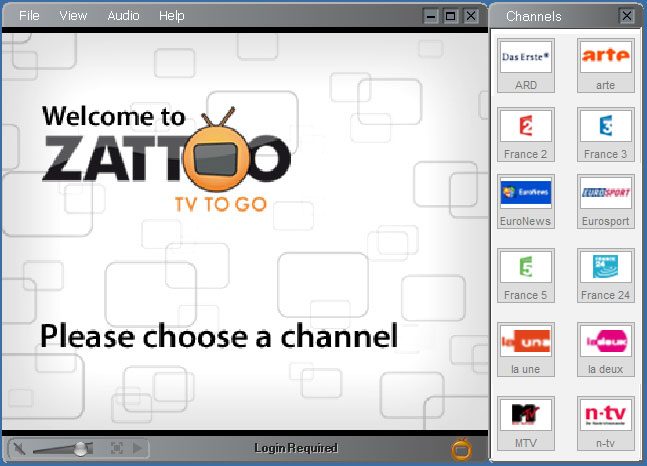Open the View menu
The height and width of the screenshot is (466, 647).
point(73,16)
